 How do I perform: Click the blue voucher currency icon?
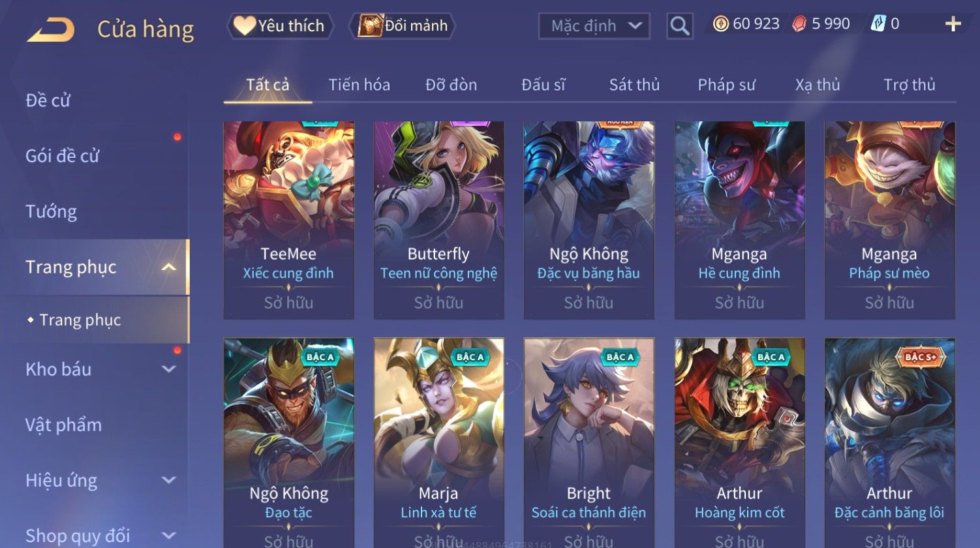click(878, 24)
